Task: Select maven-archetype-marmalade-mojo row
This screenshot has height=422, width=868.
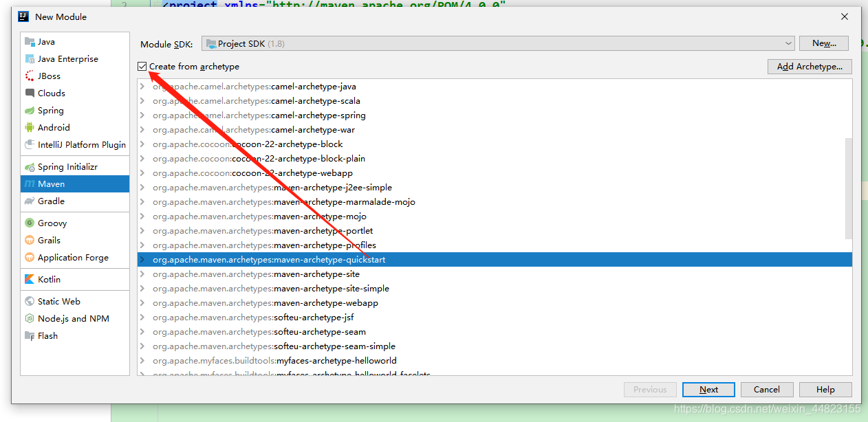Action: (x=495, y=202)
